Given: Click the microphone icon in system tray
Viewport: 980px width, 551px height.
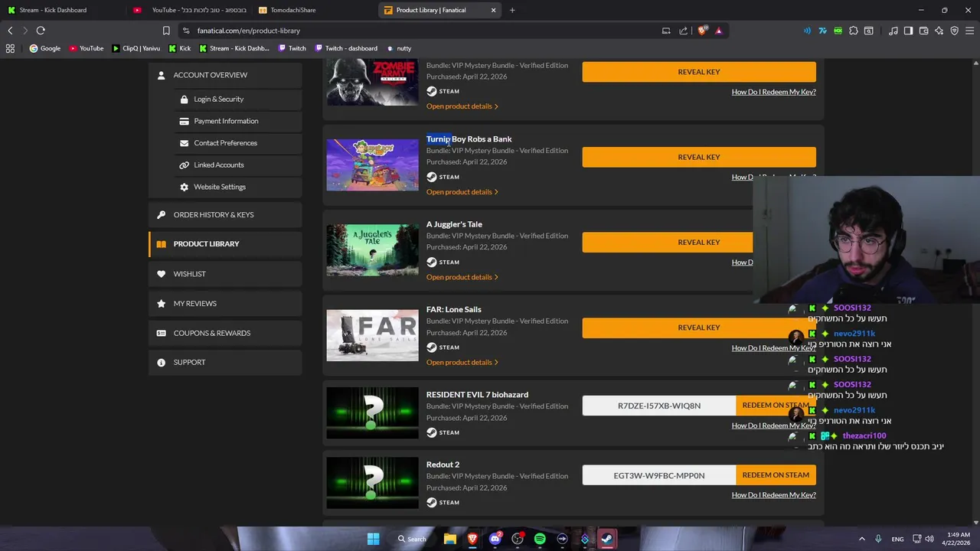Looking at the screenshot, I should tap(878, 539).
